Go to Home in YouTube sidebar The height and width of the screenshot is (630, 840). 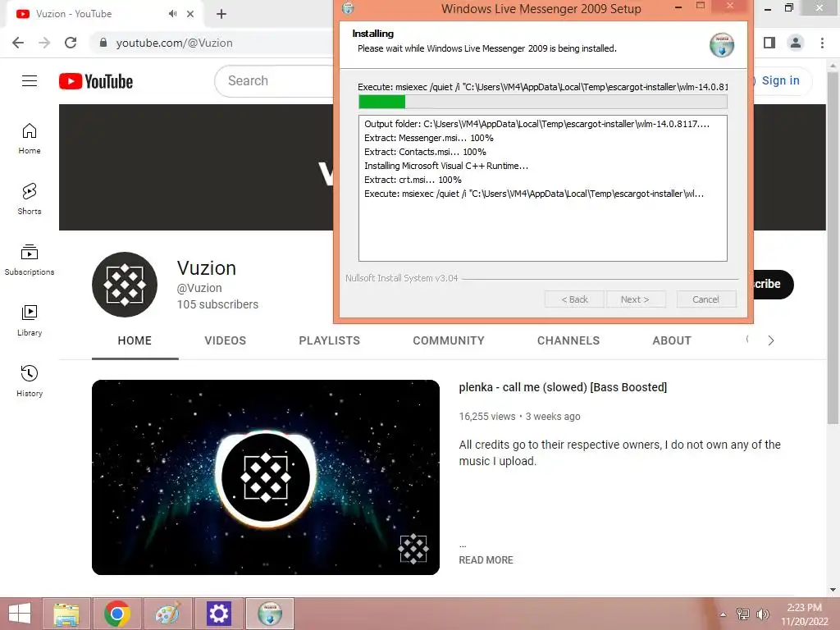click(30, 139)
